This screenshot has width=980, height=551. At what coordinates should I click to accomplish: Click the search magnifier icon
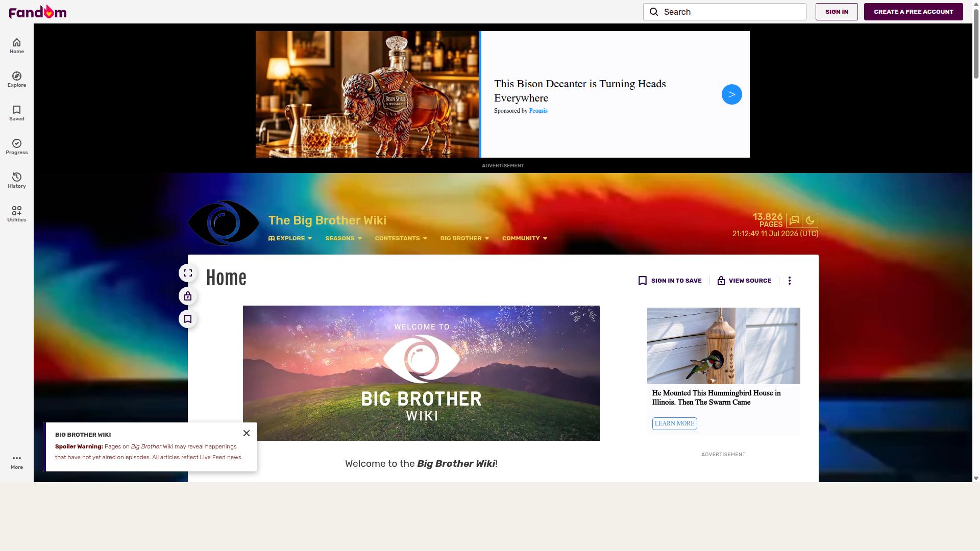point(654,12)
